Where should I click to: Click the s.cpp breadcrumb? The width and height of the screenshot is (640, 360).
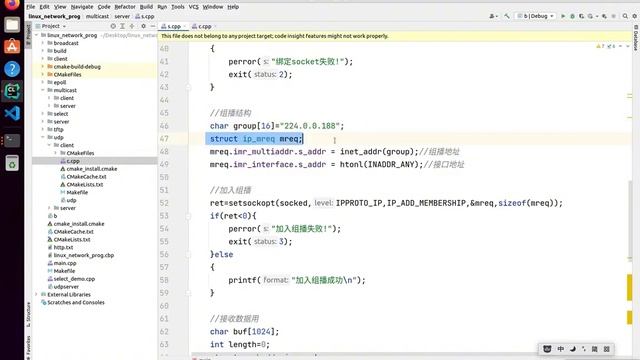click(145, 16)
